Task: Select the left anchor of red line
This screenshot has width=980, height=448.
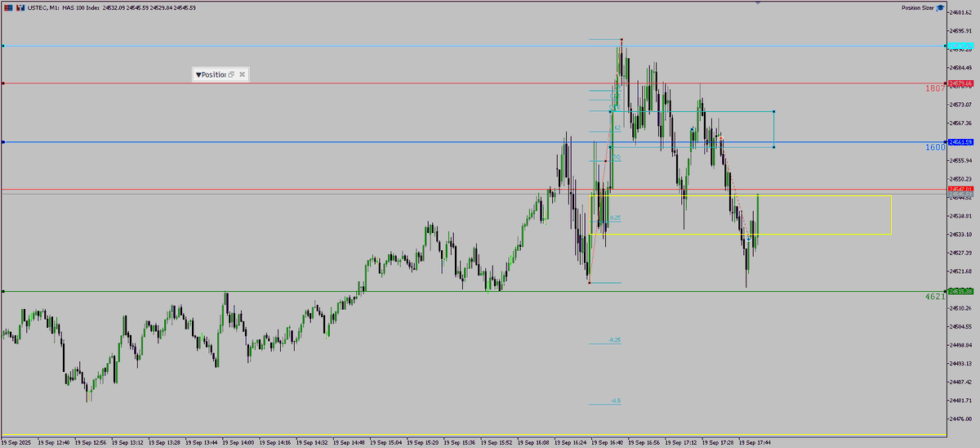Action: pos(3,83)
